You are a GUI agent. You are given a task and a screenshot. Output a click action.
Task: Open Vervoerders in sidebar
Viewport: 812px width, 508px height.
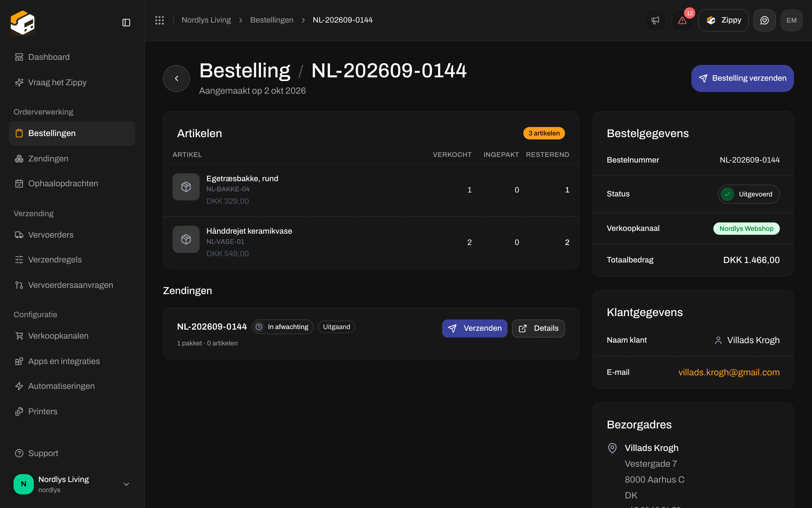tap(72, 235)
